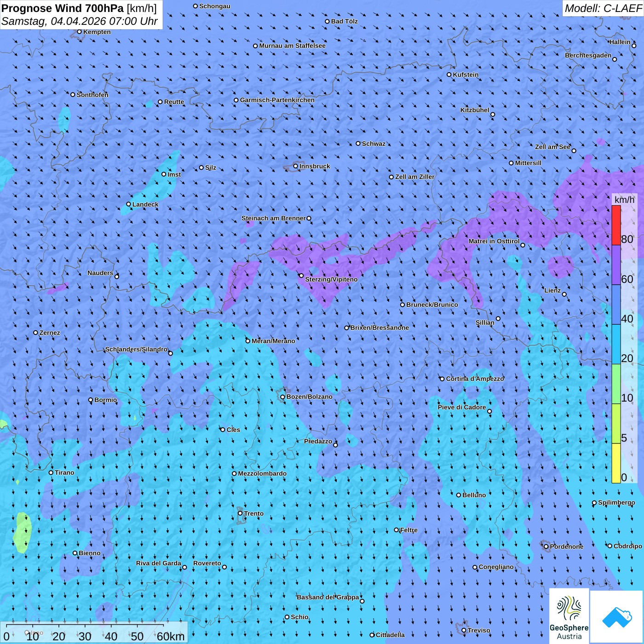
Task: Click the red 80 km/h legend color
Action: pos(616,225)
